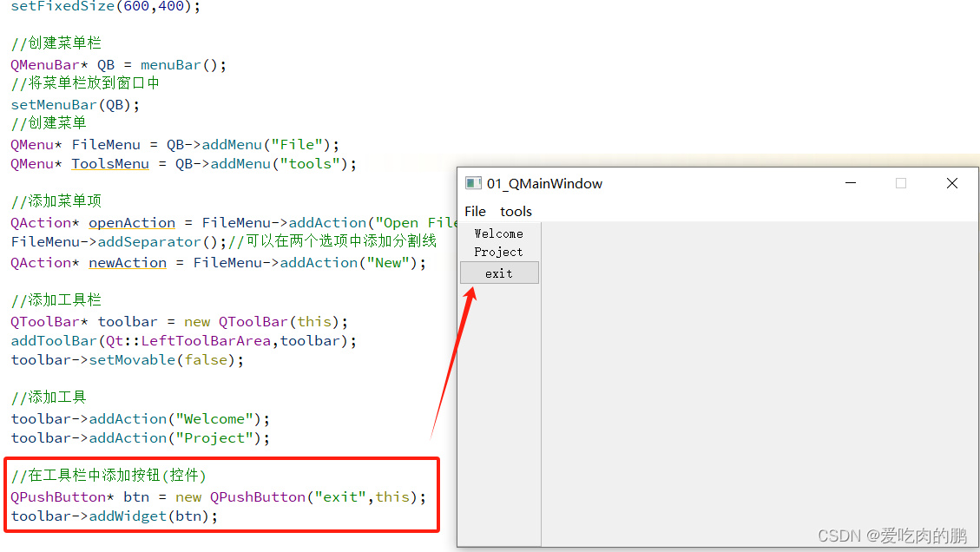Click the //创建菜单栏 comment
The width and height of the screenshot is (980, 552).
click(x=56, y=43)
